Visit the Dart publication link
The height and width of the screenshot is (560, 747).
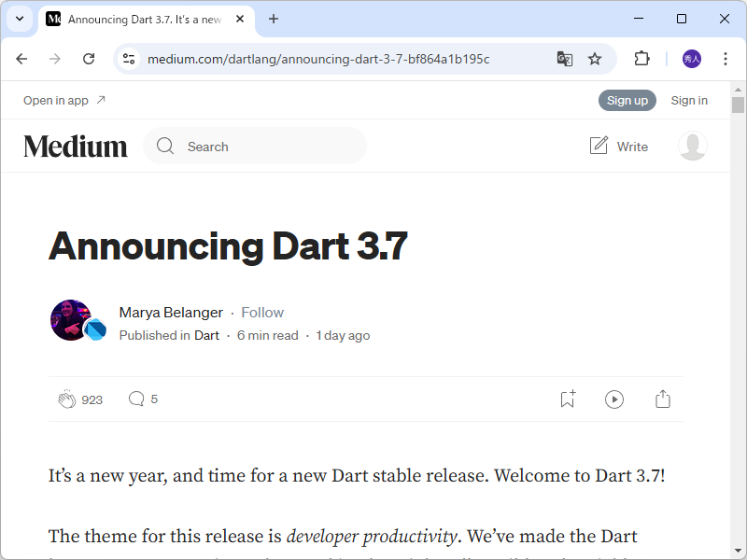tap(206, 335)
